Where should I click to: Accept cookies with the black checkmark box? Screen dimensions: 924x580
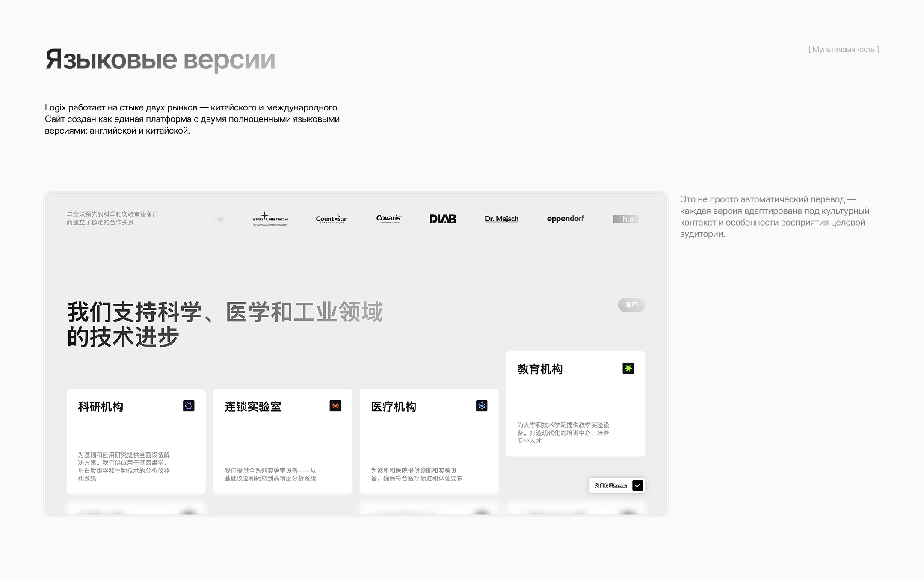click(637, 485)
